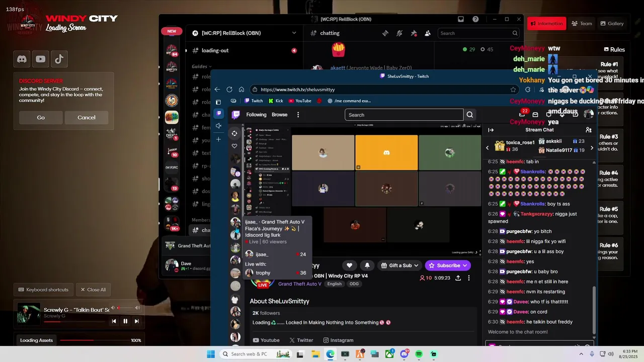Click the Twitch search magnifier button
Screen dimensions: 644x362
[x=469, y=115]
